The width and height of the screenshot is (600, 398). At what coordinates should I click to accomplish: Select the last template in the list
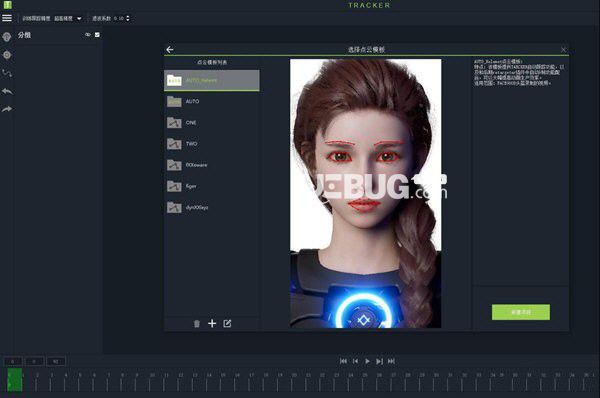point(212,207)
